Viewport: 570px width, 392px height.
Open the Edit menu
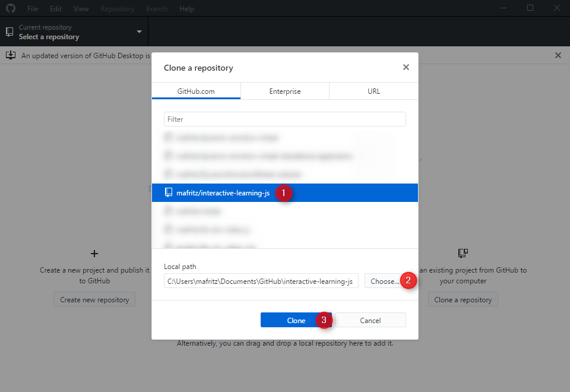pyautogui.click(x=56, y=9)
